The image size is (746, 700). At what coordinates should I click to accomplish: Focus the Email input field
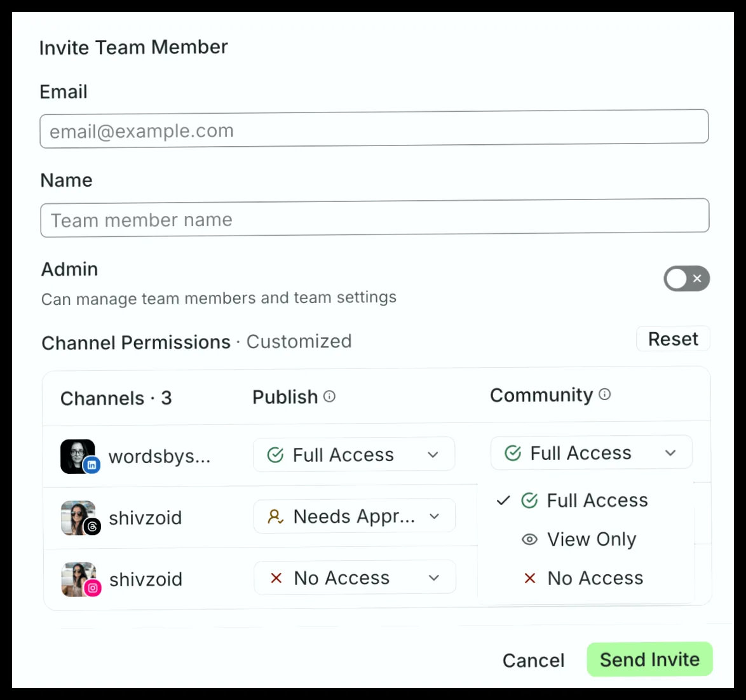coord(374,129)
